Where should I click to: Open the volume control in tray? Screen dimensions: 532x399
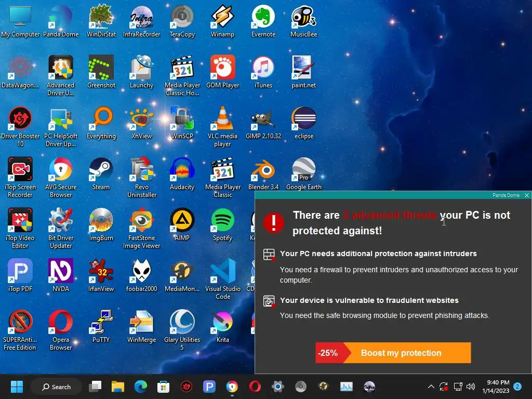(471, 387)
